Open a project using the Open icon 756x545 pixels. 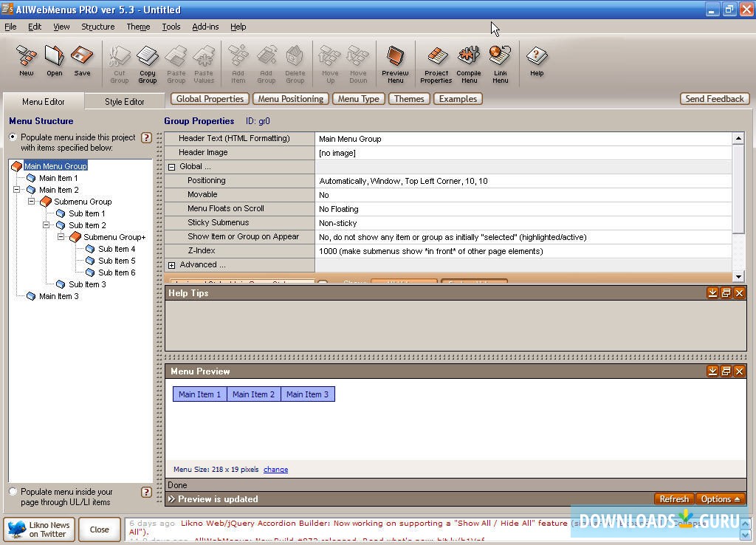(54, 59)
